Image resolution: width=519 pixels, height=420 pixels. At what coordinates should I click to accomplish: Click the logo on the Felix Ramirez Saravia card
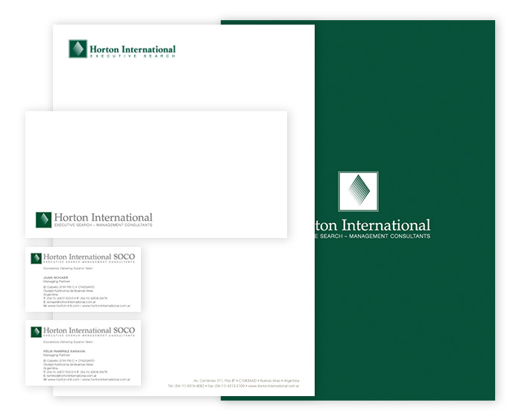[x=36, y=332]
